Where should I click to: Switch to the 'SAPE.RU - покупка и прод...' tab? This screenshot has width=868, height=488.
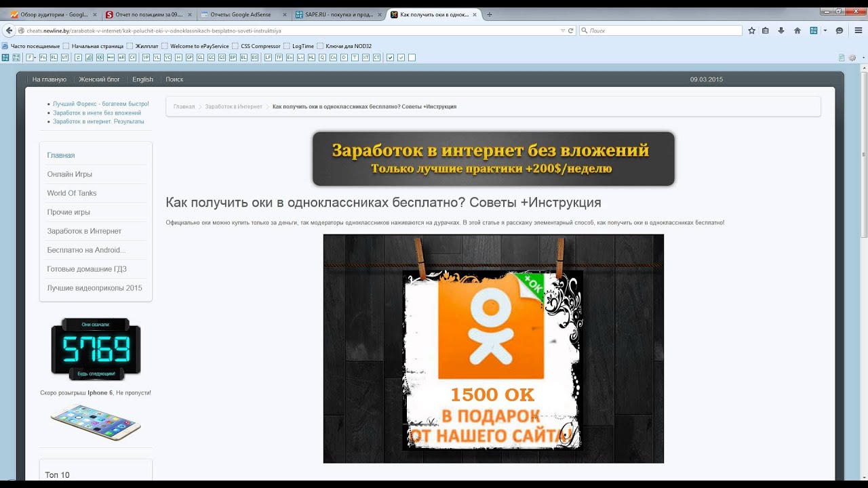tap(340, 14)
